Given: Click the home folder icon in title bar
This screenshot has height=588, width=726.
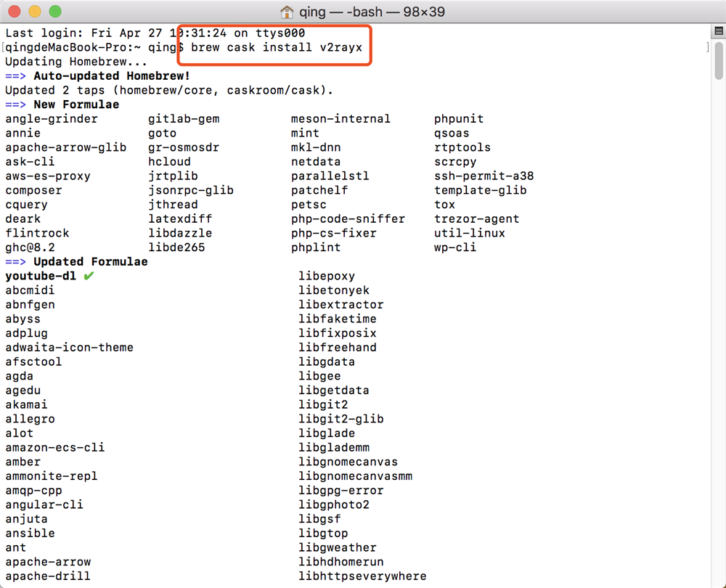Looking at the screenshot, I should [x=287, y=12].
